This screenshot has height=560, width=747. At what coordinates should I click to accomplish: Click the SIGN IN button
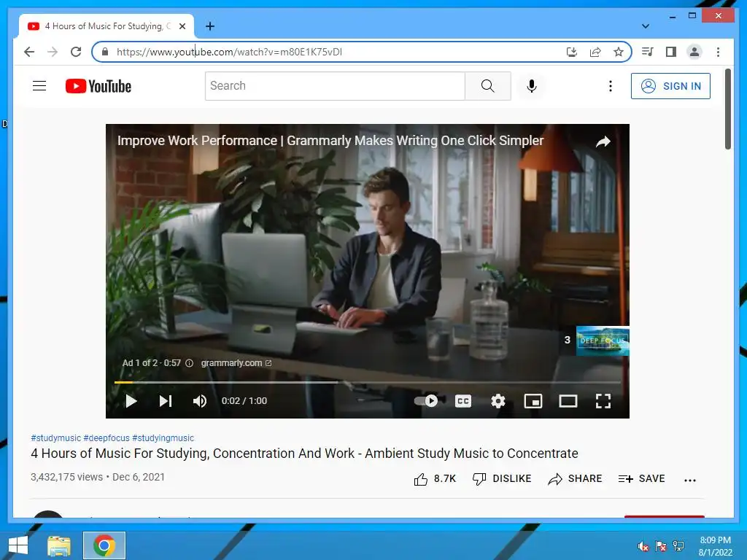point(670,86)
